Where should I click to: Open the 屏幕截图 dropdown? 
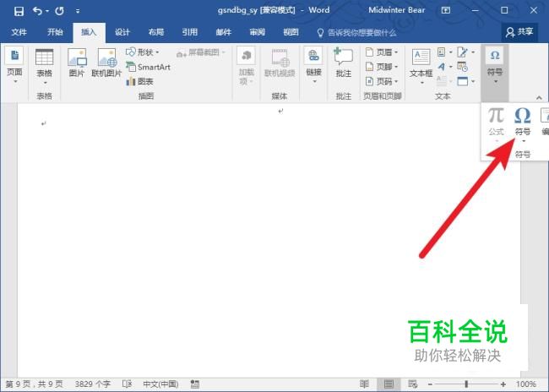point(201,53)
